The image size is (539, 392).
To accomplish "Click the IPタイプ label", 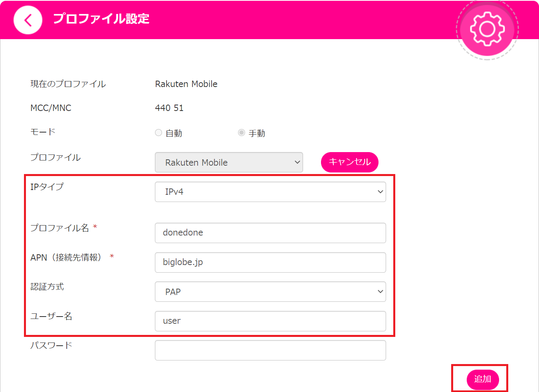I will (x=47, y=187).
